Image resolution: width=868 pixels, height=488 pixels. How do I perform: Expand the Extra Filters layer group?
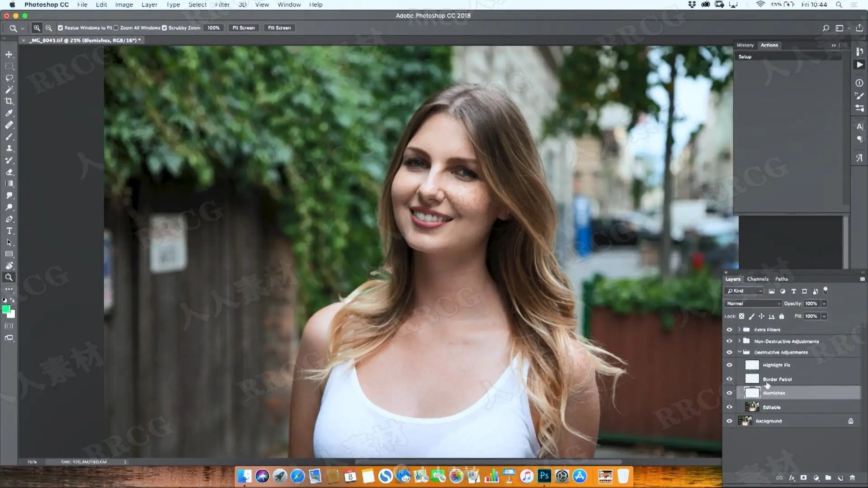tap(740, 329)
